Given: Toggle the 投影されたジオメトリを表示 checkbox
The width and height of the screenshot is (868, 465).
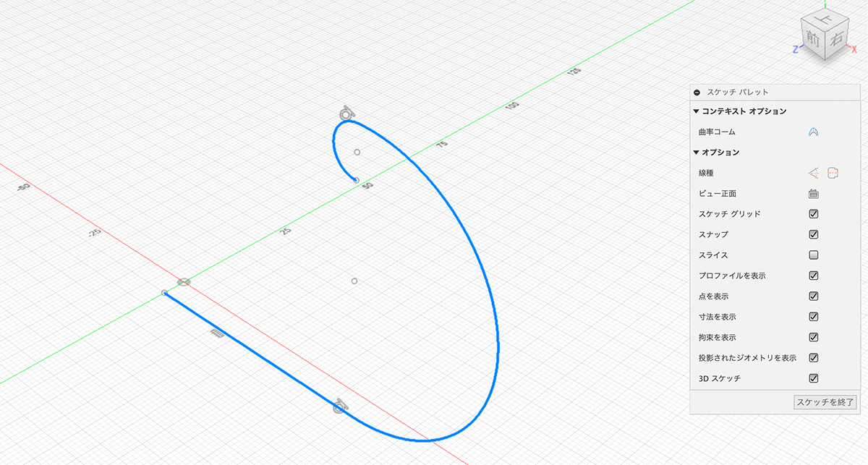Looking at the screenshot, I should [x=813, y=357].
